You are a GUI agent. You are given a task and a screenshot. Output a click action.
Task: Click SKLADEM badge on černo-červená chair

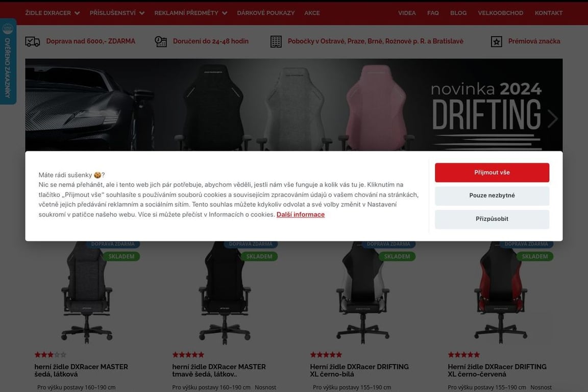coord(535,257)
